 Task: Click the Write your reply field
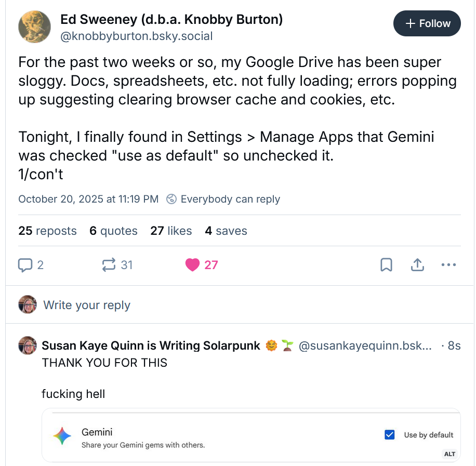pos(87,305)
